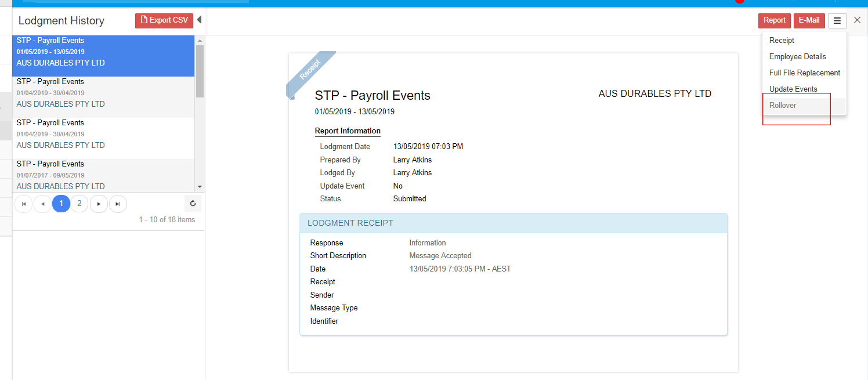Select Full File Replacement menu item
Viewport: 868px width, 380px height.
[x=804, y=73]
